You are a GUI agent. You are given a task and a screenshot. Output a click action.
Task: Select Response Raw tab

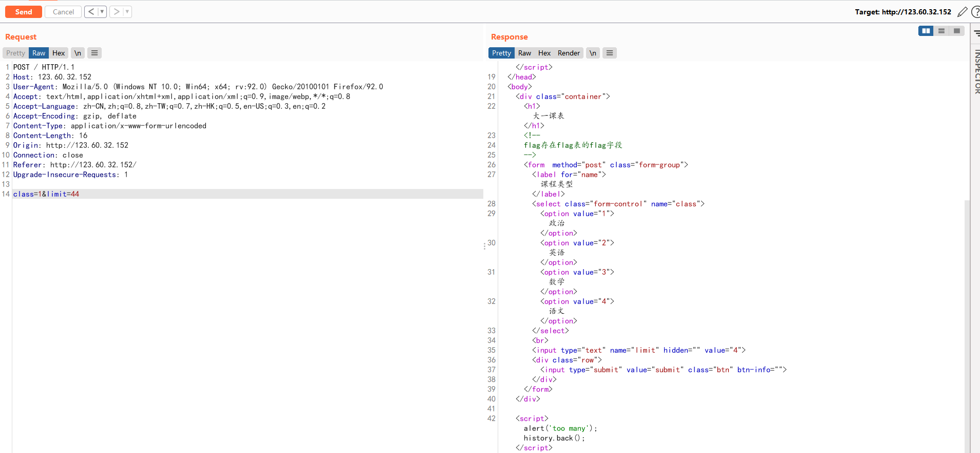click(524, 53)
